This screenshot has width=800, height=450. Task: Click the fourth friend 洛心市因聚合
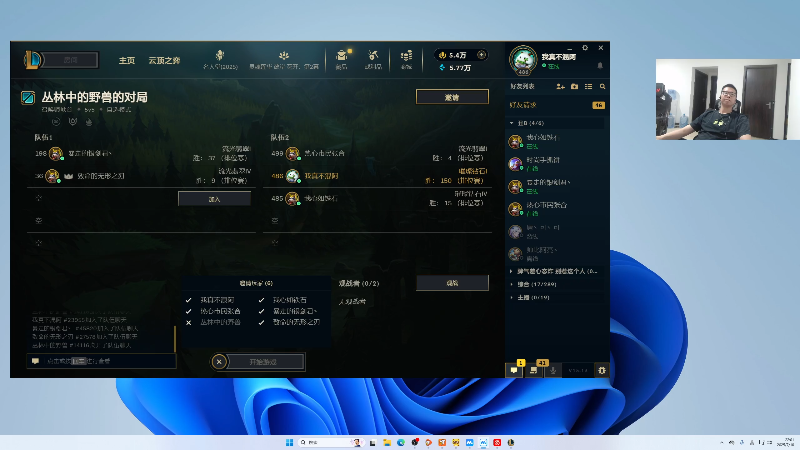(556, 209)
